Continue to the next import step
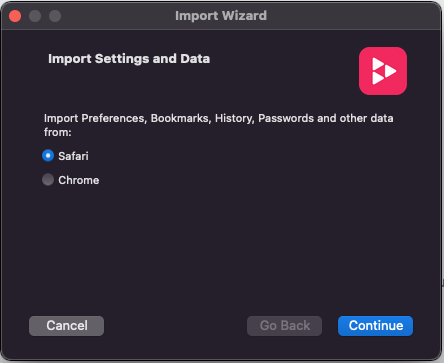Viewport: 444px width, 363px height. coord(375,326)
